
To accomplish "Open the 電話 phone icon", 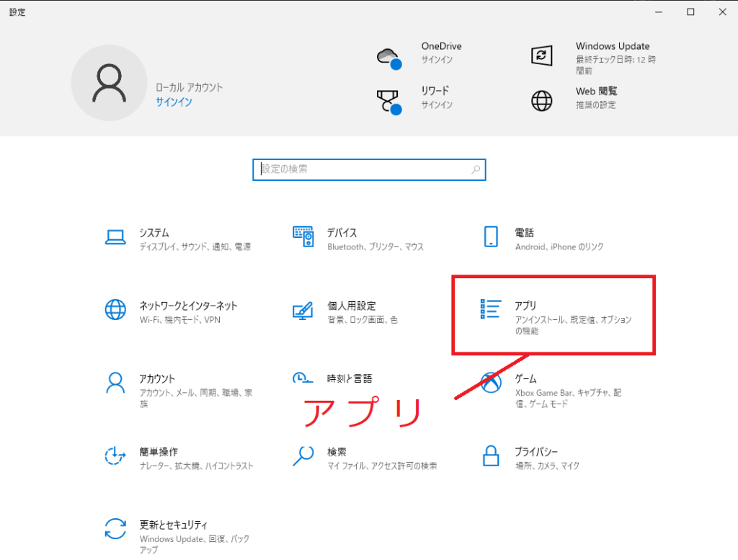I will tap(491, 236).
